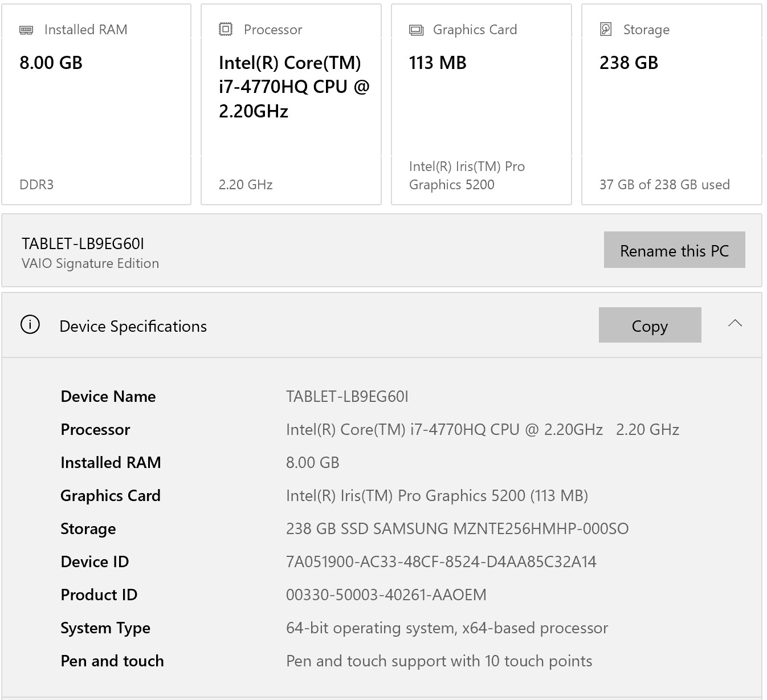Click the Installed RAM card title
Screen dimensions: 767x700
click(x=86, y=30)
